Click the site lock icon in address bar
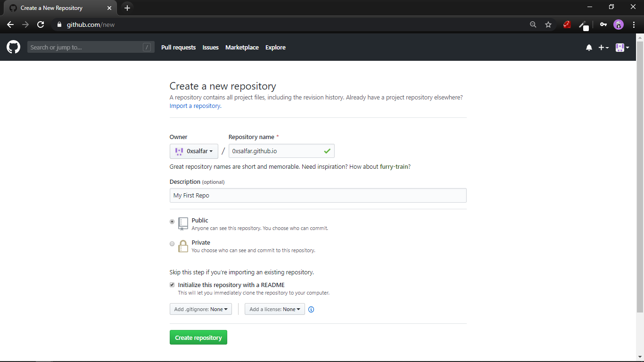The width and height of the screenshot is (644, 362). click(x=59, y=25)
